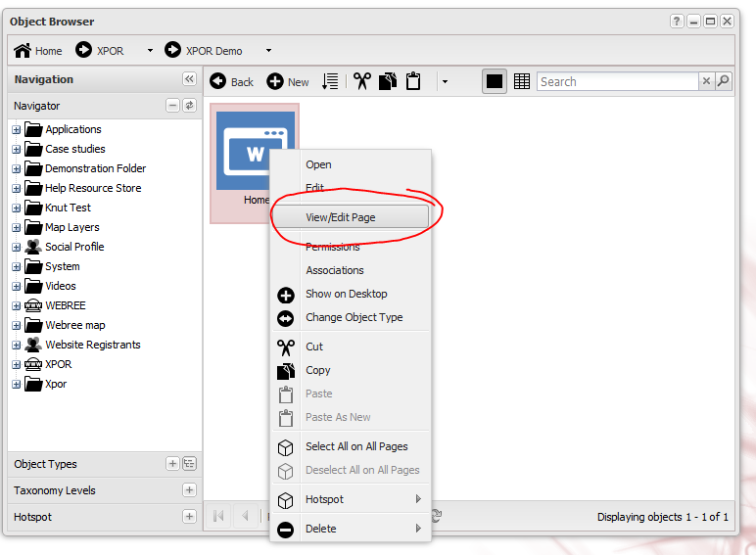Select the uppercase XPOR website node

point(59,364)
